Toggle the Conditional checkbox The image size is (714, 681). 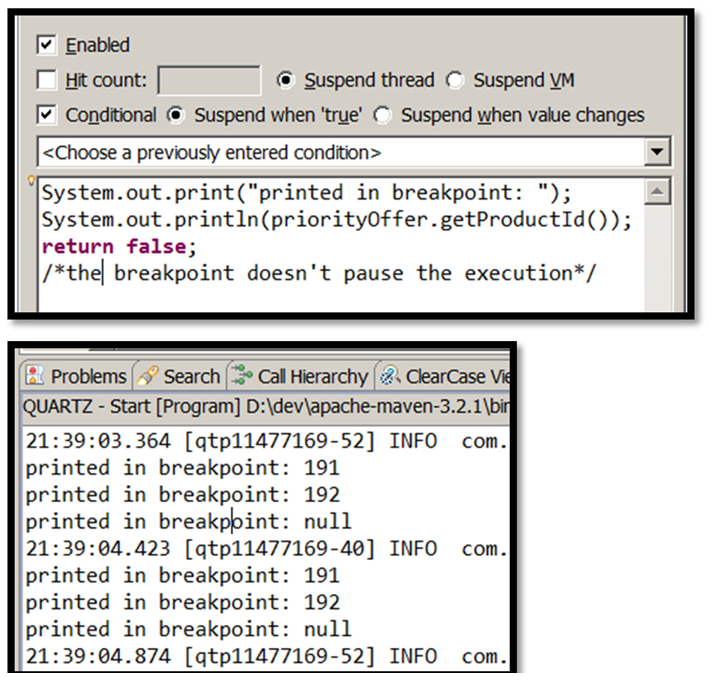[x=46, y=115]
